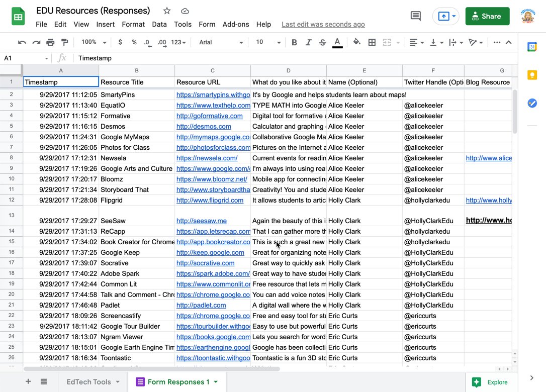Select column D header
This screenshot has height=392, width=546.
(x=288, y=71)
